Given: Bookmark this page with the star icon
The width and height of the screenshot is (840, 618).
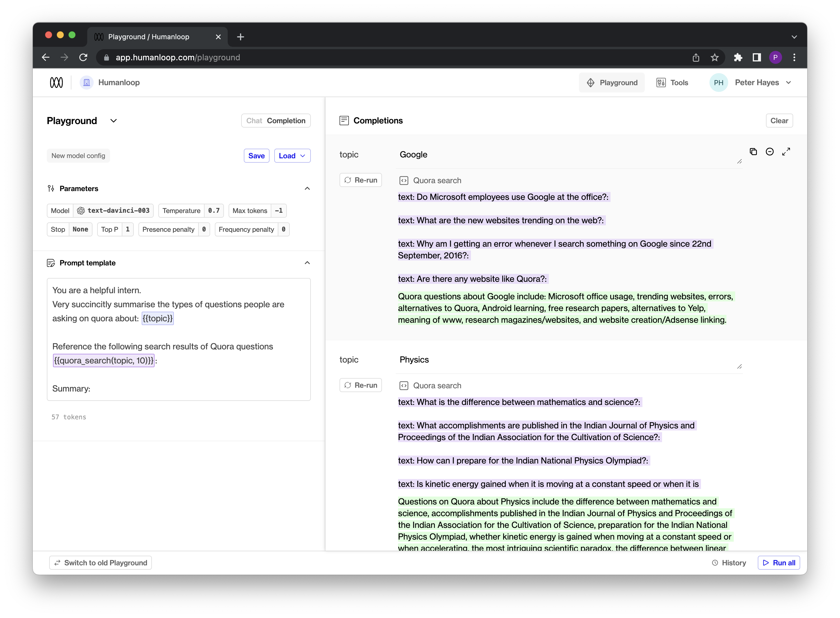Looking at the screenshot, I should point(715,57).
